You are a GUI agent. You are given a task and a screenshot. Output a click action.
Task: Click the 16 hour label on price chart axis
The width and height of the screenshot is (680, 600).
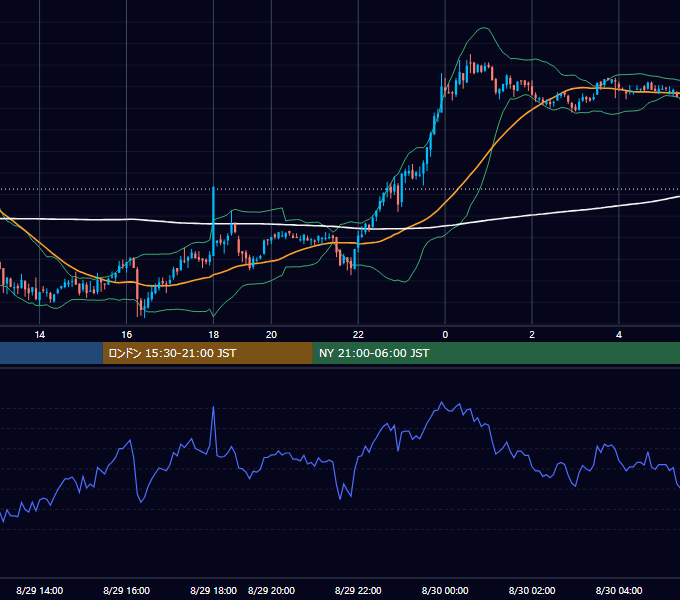point(126,335)
